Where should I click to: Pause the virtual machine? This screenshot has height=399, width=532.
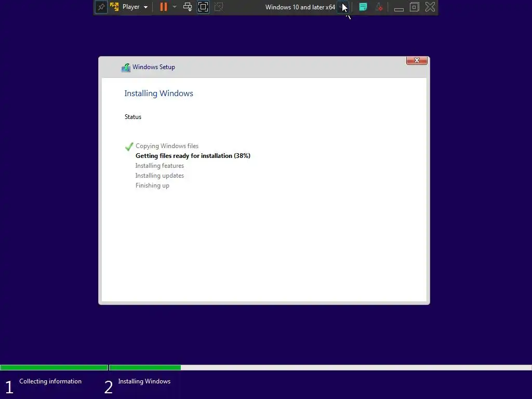pos(164,7)
